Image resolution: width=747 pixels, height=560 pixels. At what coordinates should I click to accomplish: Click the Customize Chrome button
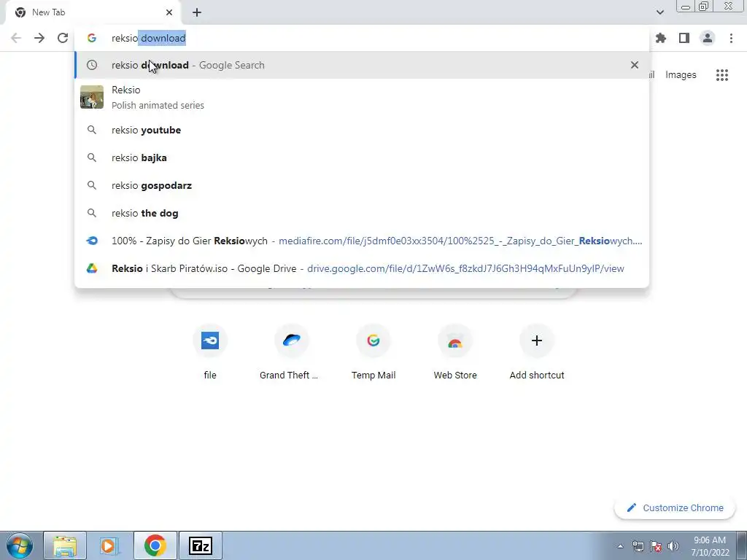[675, 507]
